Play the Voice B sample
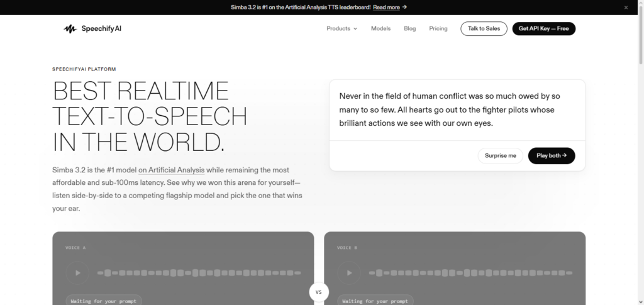644x305 pixels. pyautogui.click(x=349, y=273)
